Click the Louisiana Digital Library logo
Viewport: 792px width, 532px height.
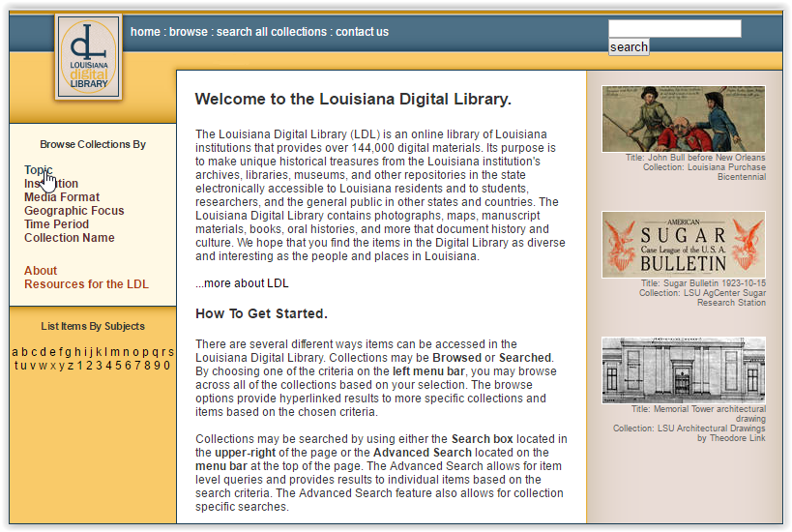click(88, 56)
